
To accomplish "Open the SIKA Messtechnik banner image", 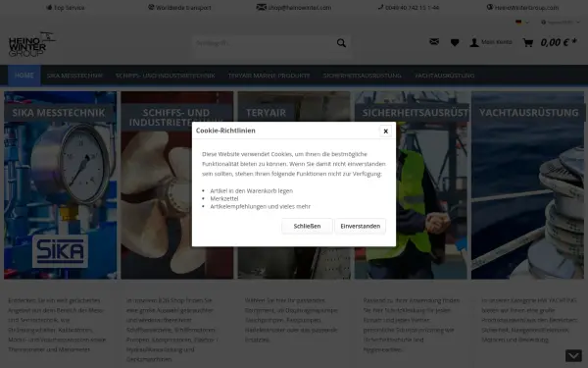I will coord(61,185).
